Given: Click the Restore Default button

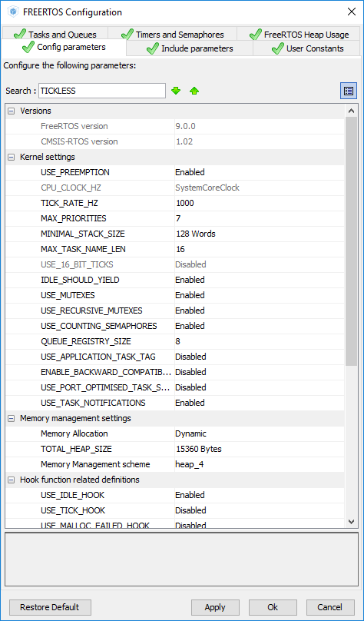Looking at the screenshot, I should (50, 607).
